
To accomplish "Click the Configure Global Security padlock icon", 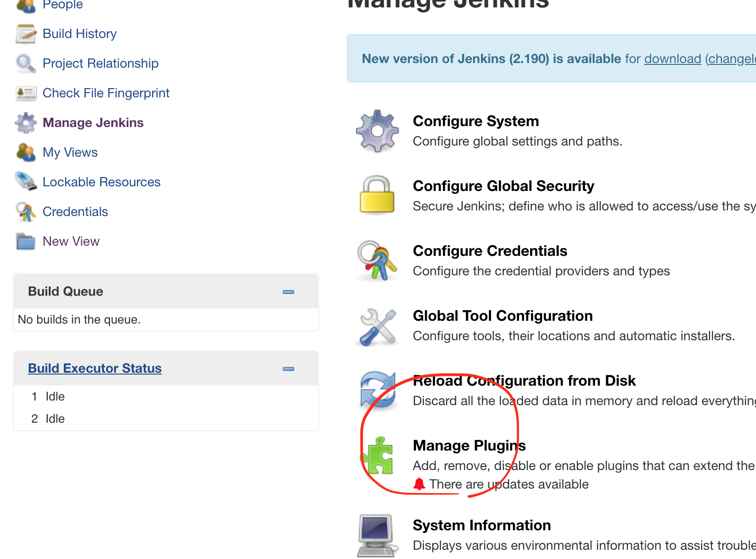I will tap(378, 195).
